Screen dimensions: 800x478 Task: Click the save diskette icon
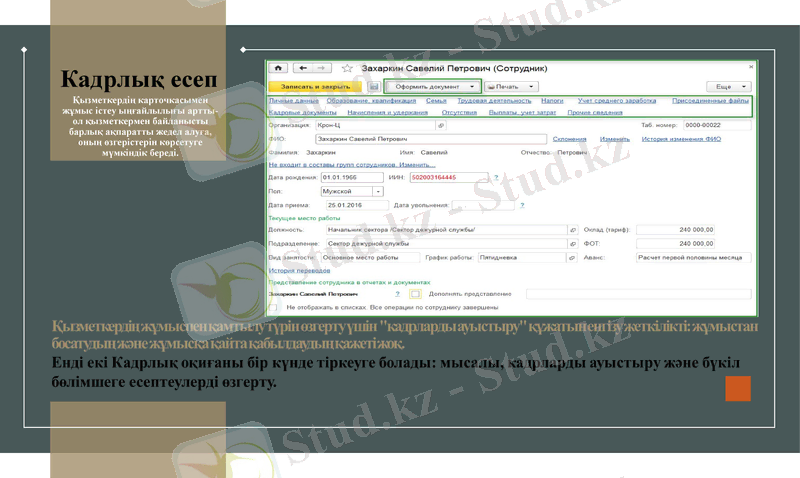[373, 87]
